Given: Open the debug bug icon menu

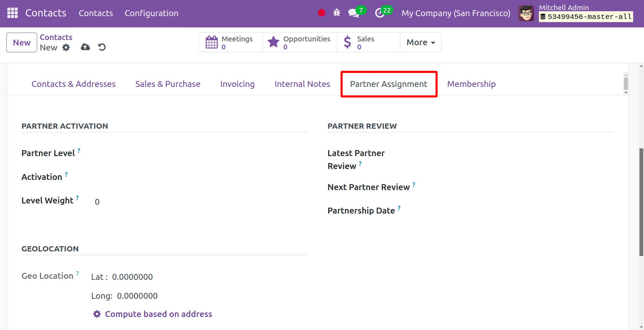Looking at the screenshot, I should click(x=337, y=13).
